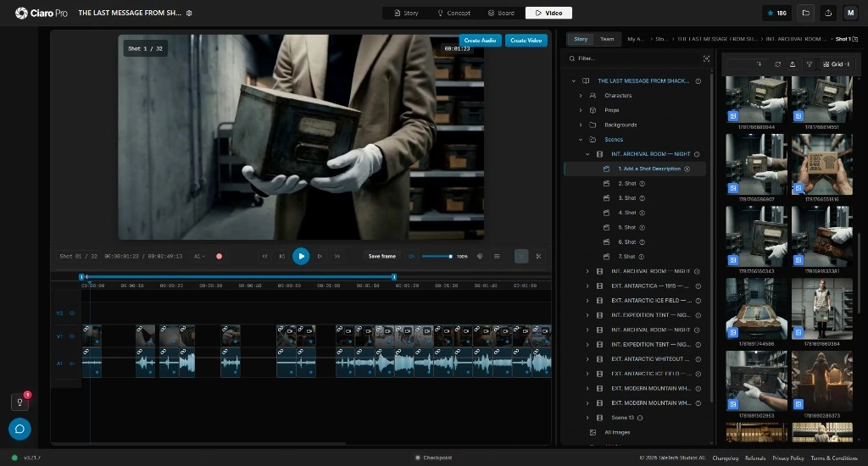Open the credits counter showing 186
This screenshot has width=868, height=466.
click(x=777, y=13)
